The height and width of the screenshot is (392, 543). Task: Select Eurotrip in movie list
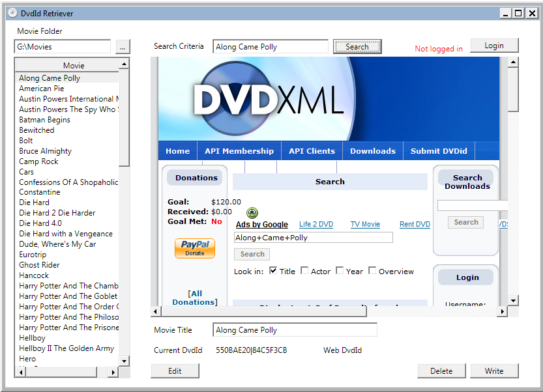(x=67, y=255)
